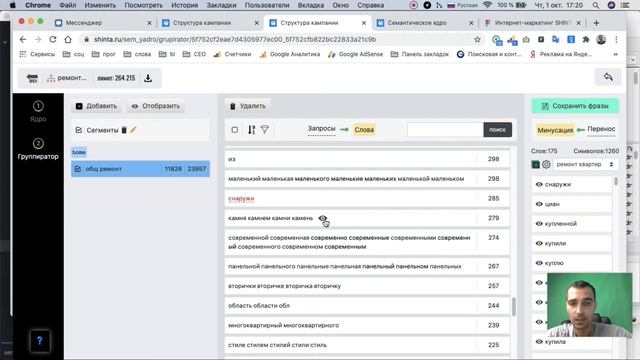Switch to the Мессенджер tab
This screenshot has width=640, height=360.
click(102, 23)
